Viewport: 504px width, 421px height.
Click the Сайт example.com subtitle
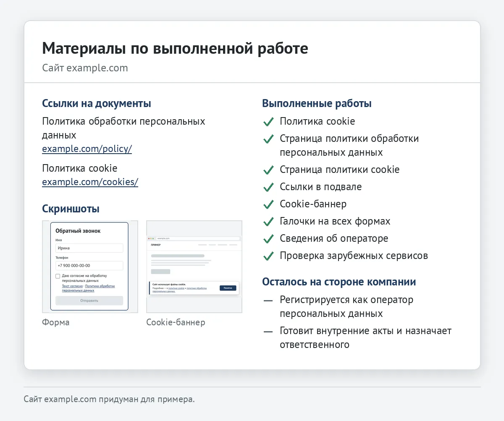85,68
